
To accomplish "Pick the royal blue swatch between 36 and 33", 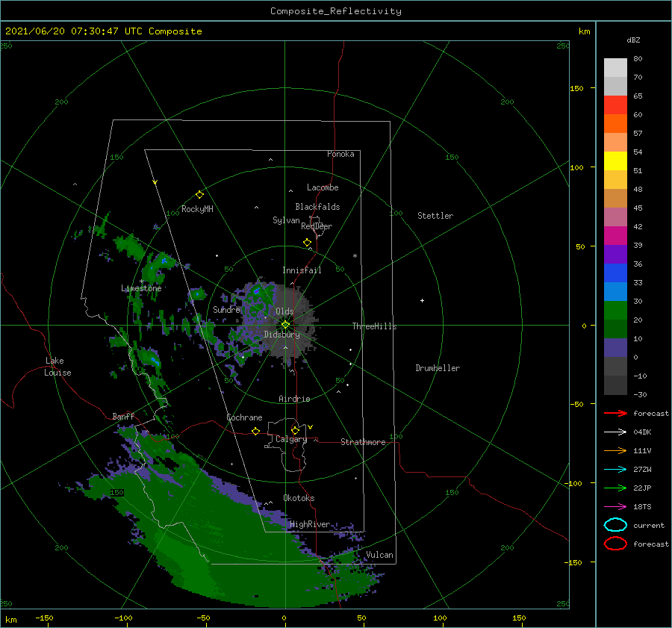I will point(615,273).
